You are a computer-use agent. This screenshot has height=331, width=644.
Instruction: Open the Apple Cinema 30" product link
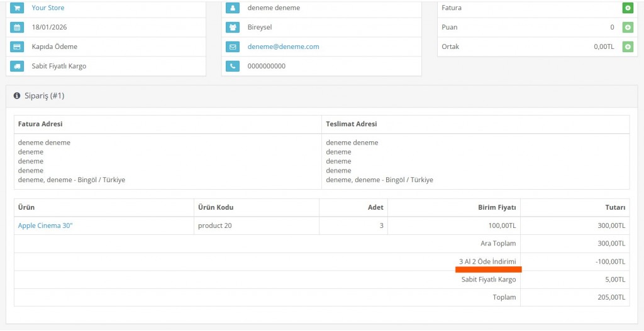(45, 226)
